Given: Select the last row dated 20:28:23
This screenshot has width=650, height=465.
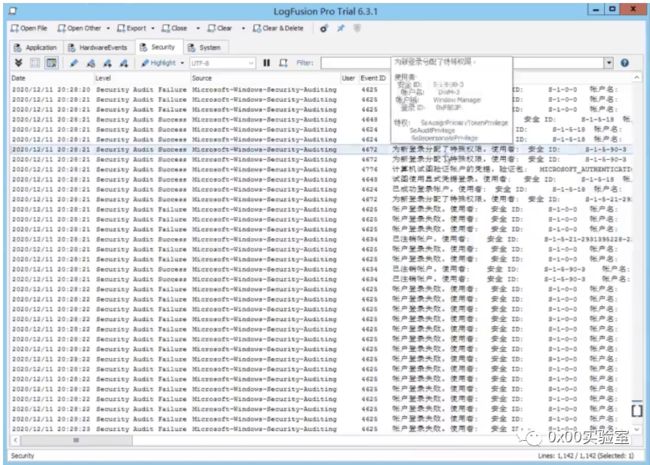Looking at the screenshot, I should pyautogui.click(x=321, y=429).
